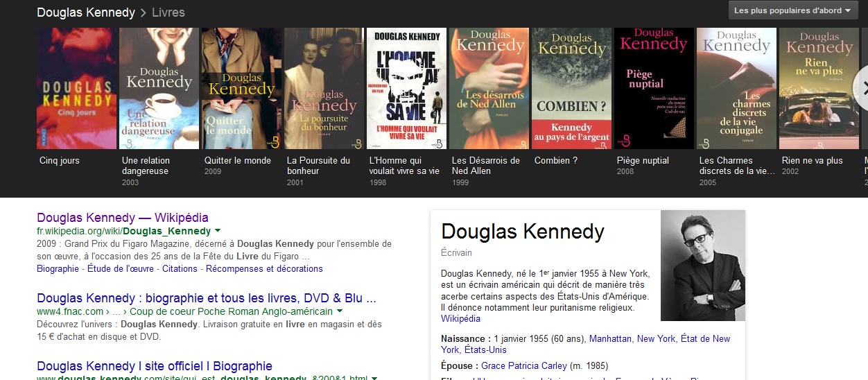This screenshot has width=868, height=380.
Task: Open the Une relation dangereuse book cover
Action: pyautogui.click(x=159, y=88)
